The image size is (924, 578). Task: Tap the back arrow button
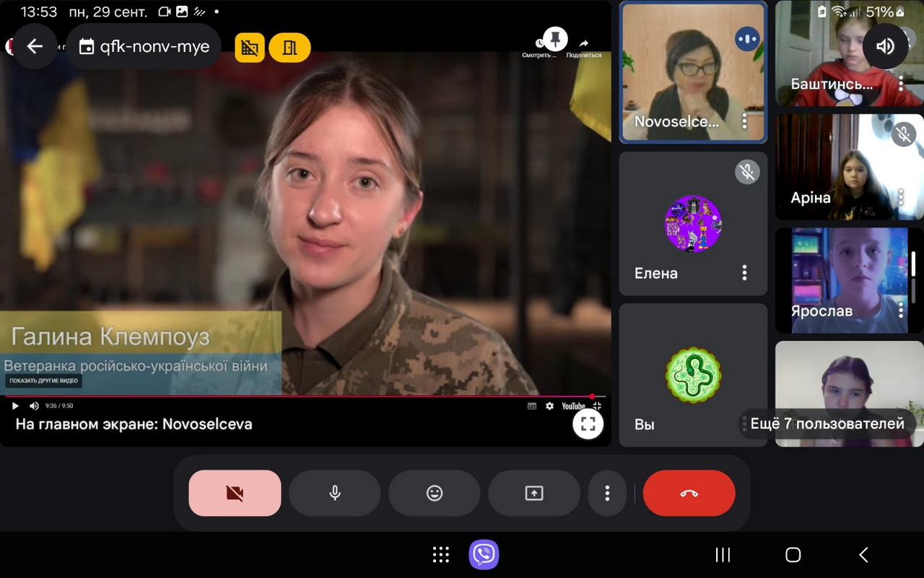(x=35, y=47)
